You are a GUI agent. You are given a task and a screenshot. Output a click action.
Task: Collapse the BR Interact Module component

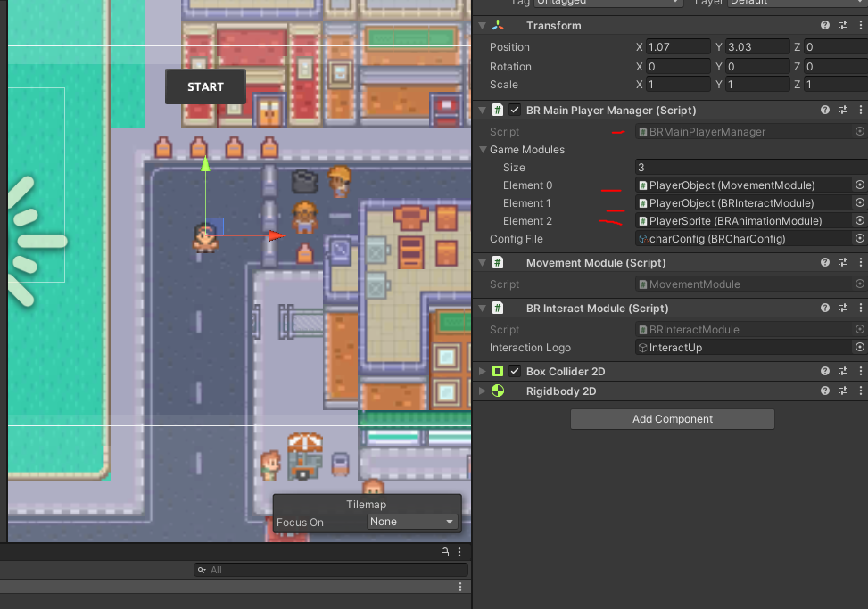tap(482, 309)
